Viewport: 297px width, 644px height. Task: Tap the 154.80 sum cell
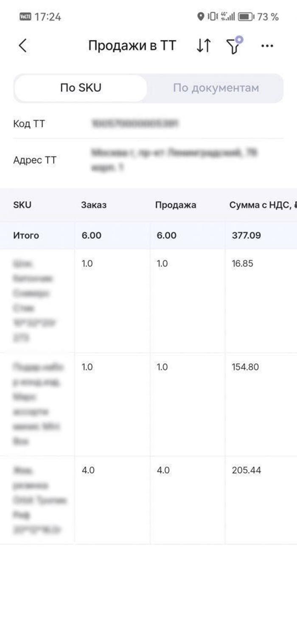[245, 367]
